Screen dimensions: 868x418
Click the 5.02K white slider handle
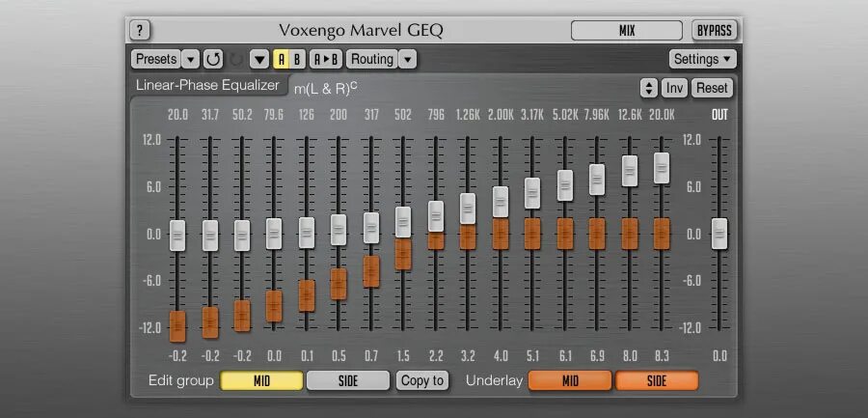click(x=565, y=185)
